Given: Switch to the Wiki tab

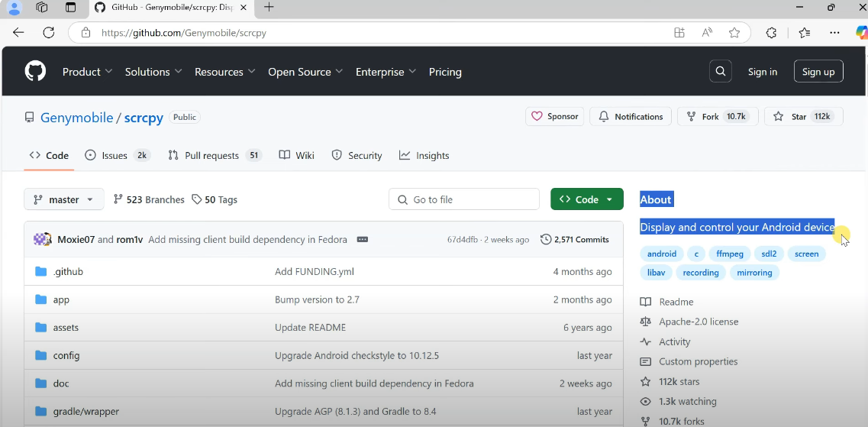Looking at the screenshot, I should coord(297,156).
